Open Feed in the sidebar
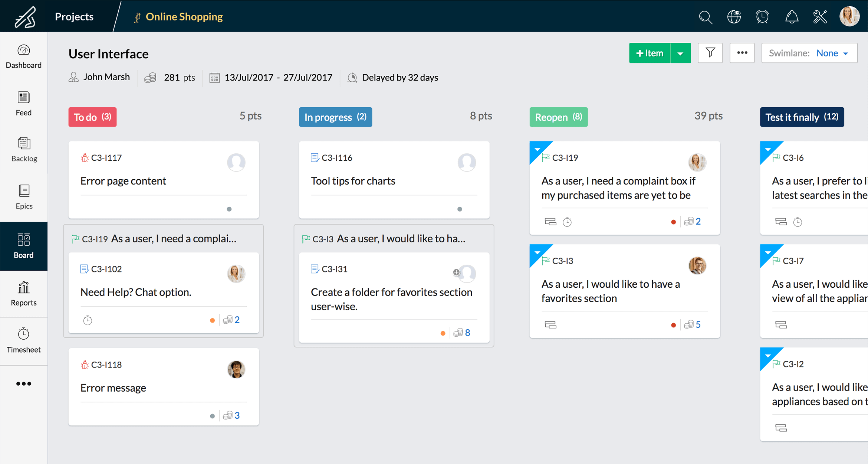The width and height of the screenshot is (868, 464). [x=24, y=104]
